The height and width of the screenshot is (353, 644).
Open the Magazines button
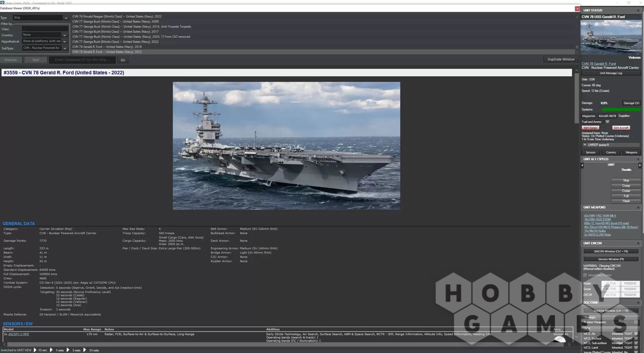pos(589,116)
